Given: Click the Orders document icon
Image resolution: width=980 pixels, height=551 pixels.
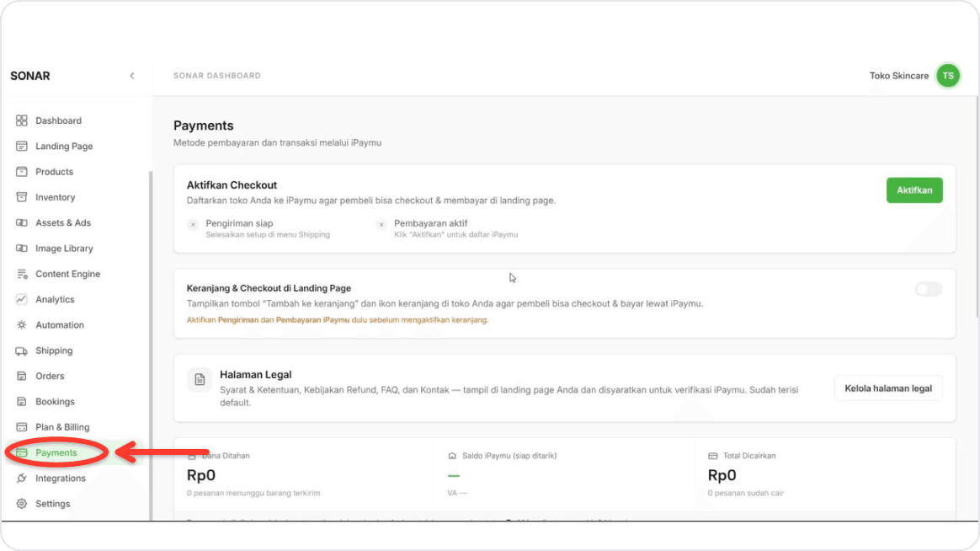Looking at the screenshot, I should tap(22, 376).
